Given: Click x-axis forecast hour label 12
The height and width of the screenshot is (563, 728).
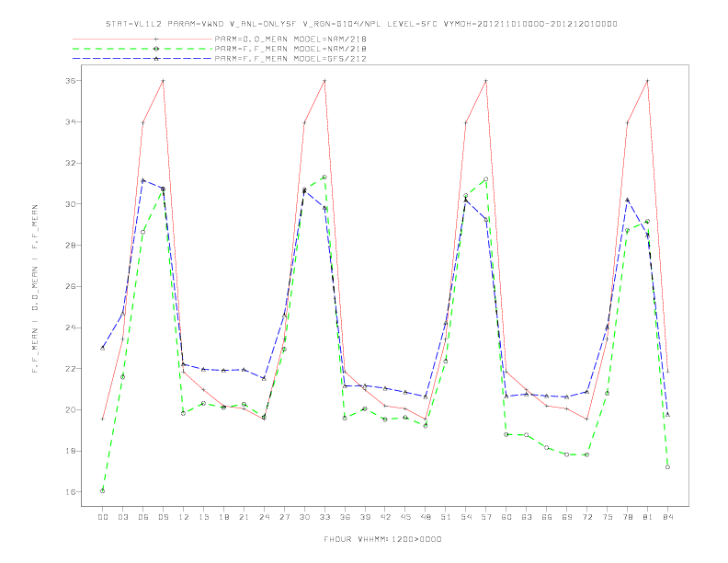Looking at the screenshot, I should (184, 517).
